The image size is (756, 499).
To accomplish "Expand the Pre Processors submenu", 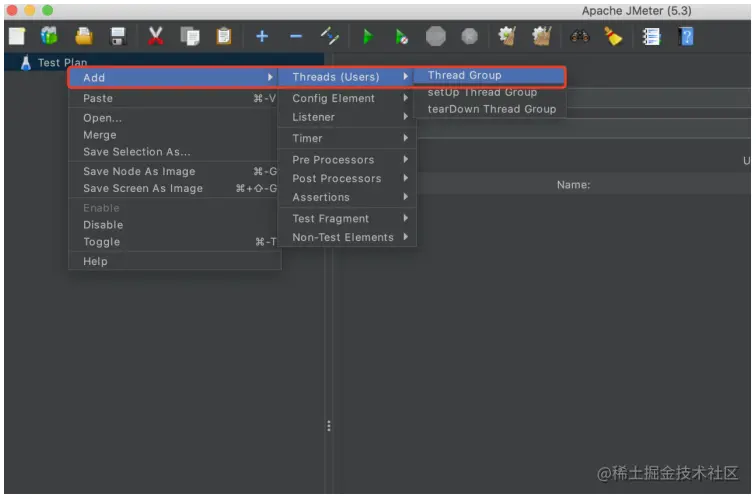I will click(347, 160).
